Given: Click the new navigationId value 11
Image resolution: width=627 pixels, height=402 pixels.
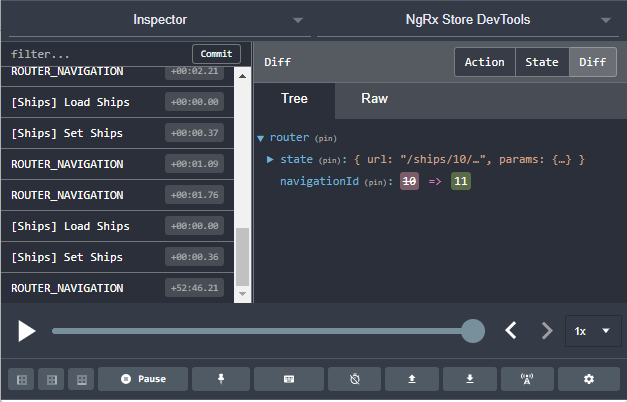Looking at the screenshot, I should click(x=461, y=182).
